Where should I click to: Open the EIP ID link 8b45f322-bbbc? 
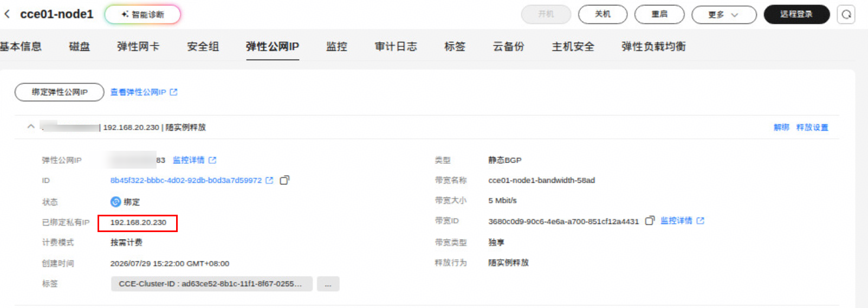186,180
